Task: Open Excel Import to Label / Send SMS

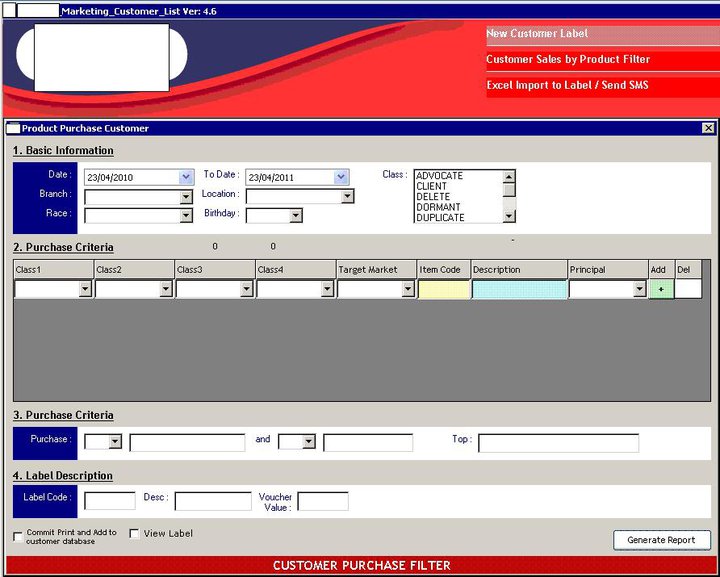Action: [602, 86]
